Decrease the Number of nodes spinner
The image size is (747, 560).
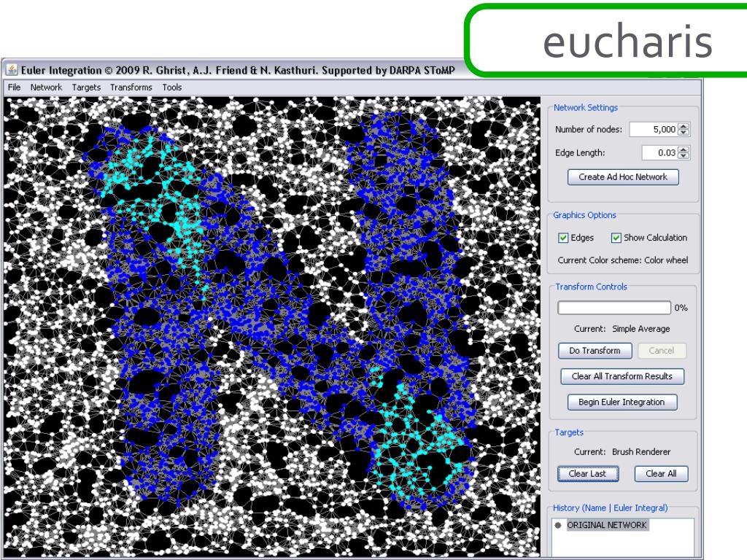[x=684, y=133]
